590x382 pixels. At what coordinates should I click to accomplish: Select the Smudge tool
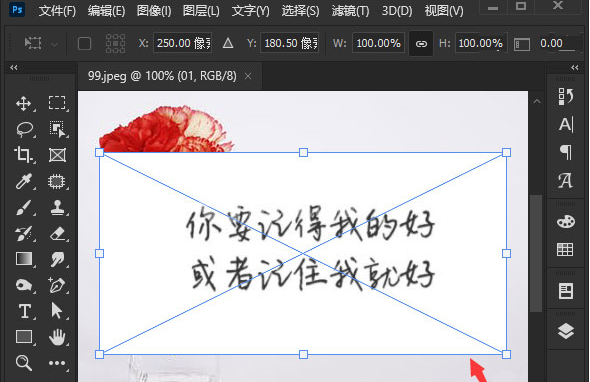57,259
